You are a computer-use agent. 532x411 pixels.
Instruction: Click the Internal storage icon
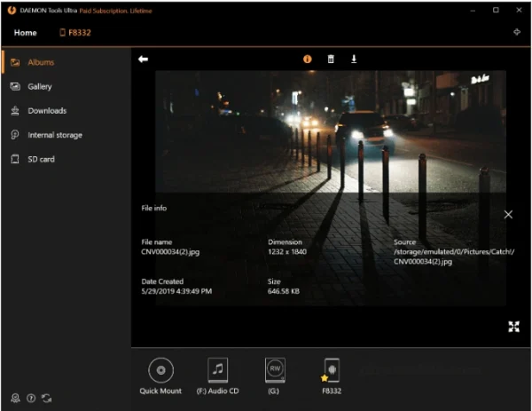(15, 135)
